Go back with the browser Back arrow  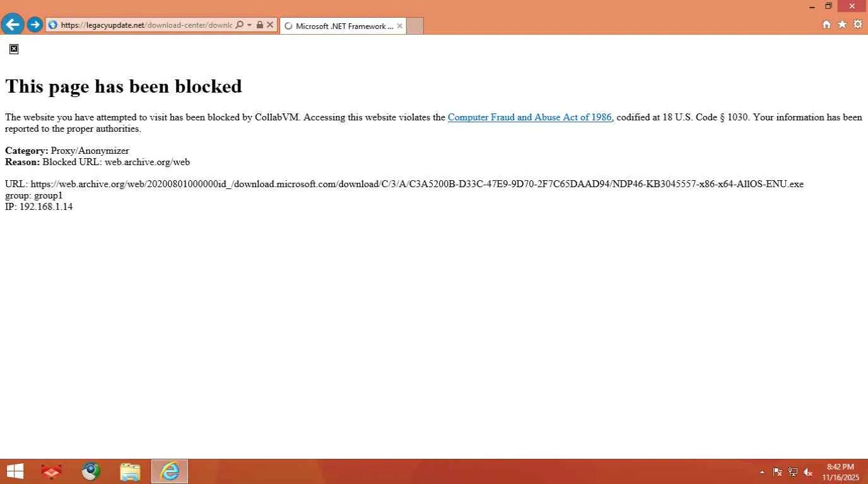[13, 25]
